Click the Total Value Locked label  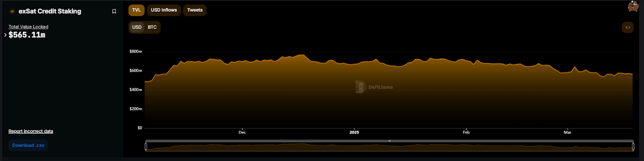28,27
